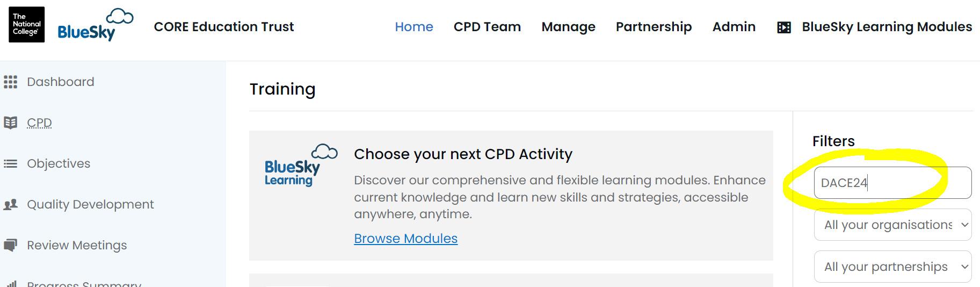Select the Manage menu item

tap(568, 27)
